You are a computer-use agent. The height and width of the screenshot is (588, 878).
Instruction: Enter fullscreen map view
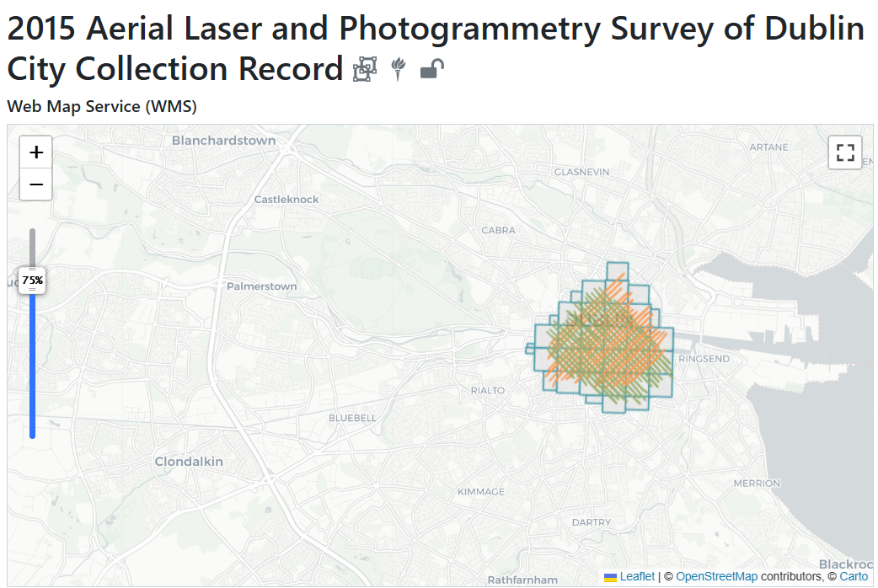[845, 152]
